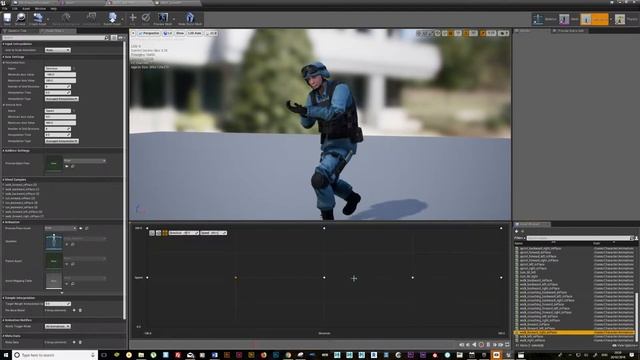Click the asset browser search field
Screen dimensions: 640x360
578,238
